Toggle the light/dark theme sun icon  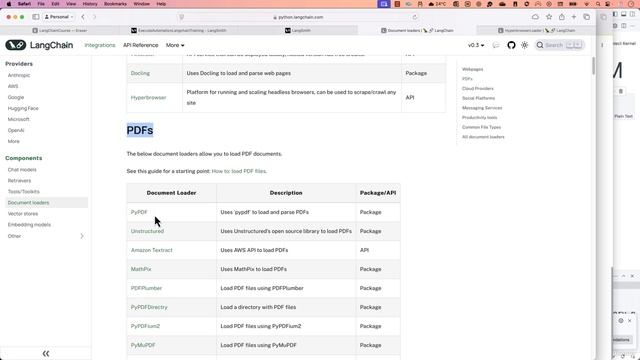pyautogui.click(x=524, y=45)
